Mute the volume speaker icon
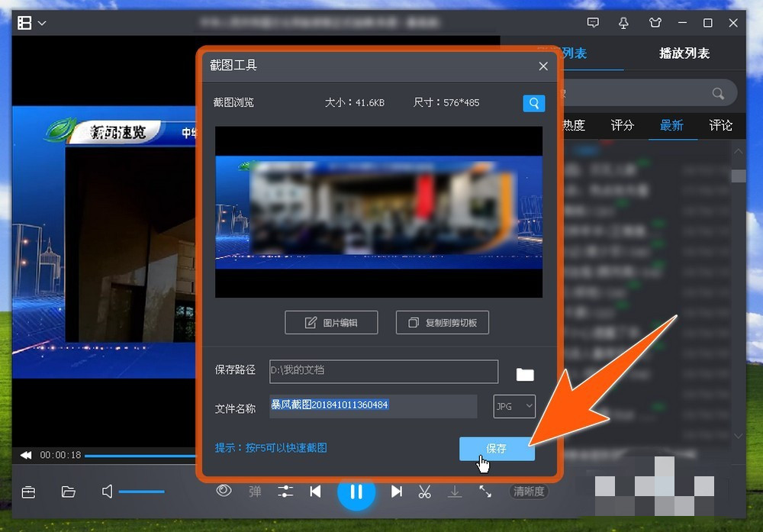Screen dimensions: 763x532 107,492
